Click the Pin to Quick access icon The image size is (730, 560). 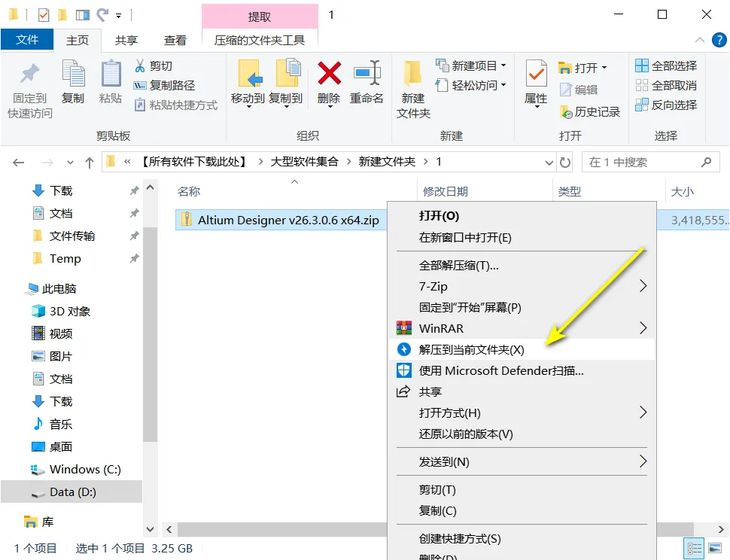pos(30,74)
